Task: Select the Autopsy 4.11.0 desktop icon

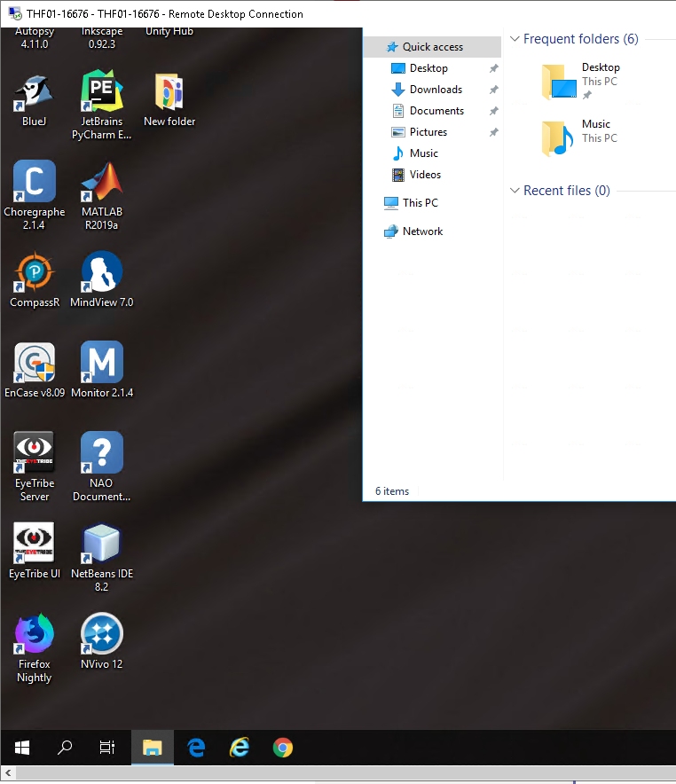Action: pos(34,38)
